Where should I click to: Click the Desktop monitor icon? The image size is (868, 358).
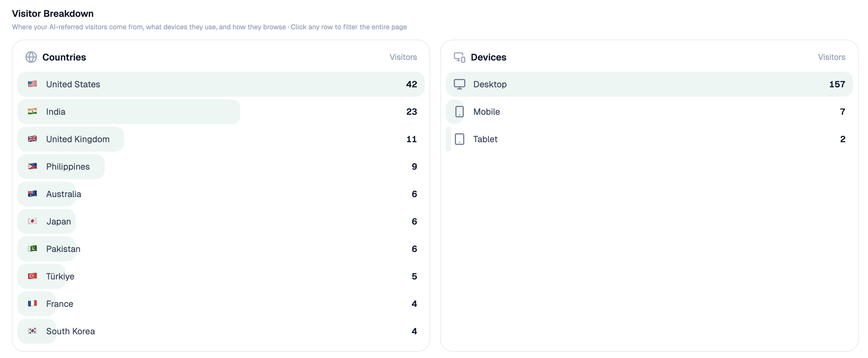(459, 84)
